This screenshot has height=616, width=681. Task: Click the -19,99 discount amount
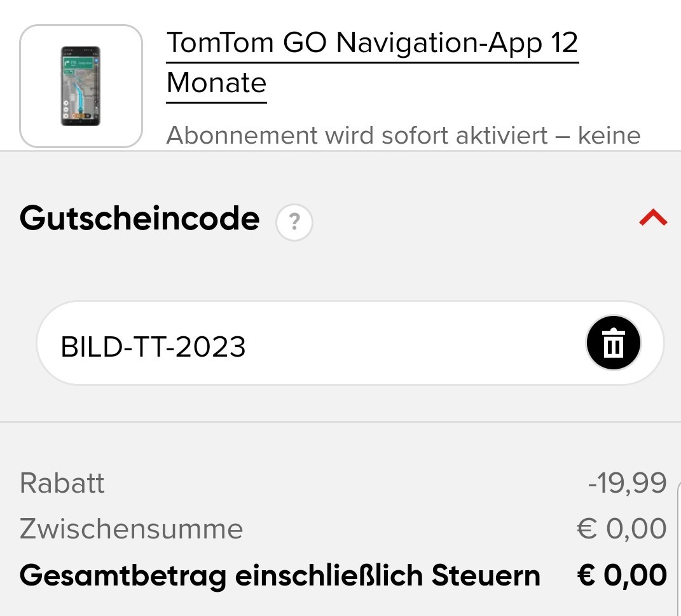click(627, 483)
